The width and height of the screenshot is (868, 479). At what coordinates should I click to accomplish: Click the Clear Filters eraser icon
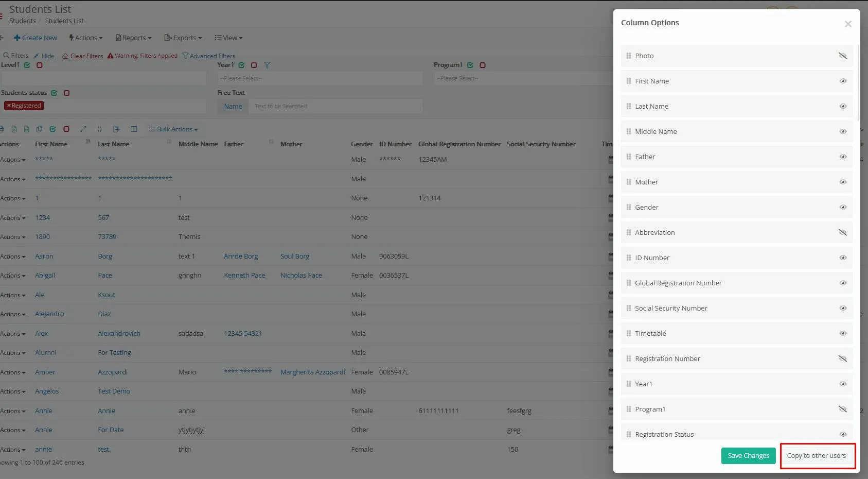pyautogui.click(x=65, y=56)
